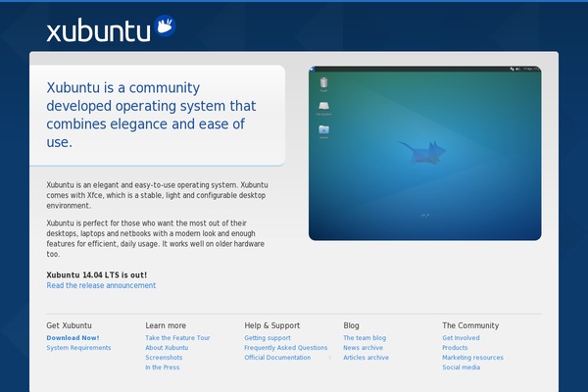This screenshot has width=588, height=392.
Task: Open Take the Feature Tour link
Action: point(177,338)
